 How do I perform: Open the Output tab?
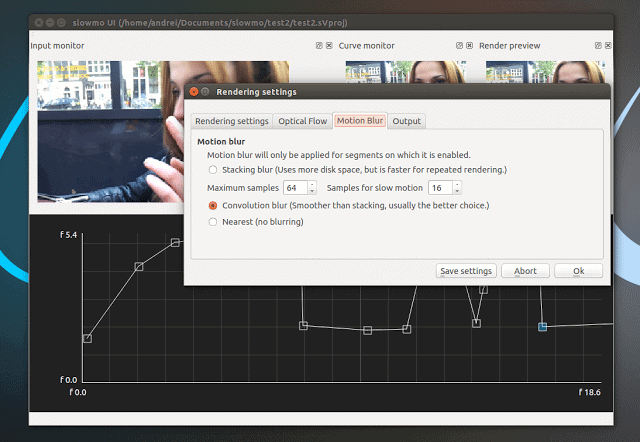tap(406, 121)
